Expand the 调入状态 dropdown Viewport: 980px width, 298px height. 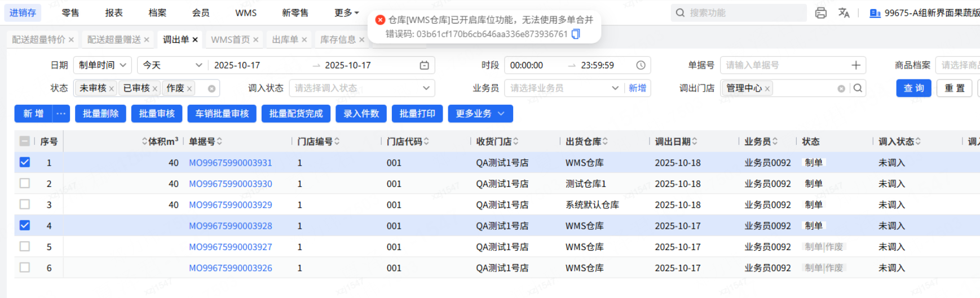coord(362,88)
